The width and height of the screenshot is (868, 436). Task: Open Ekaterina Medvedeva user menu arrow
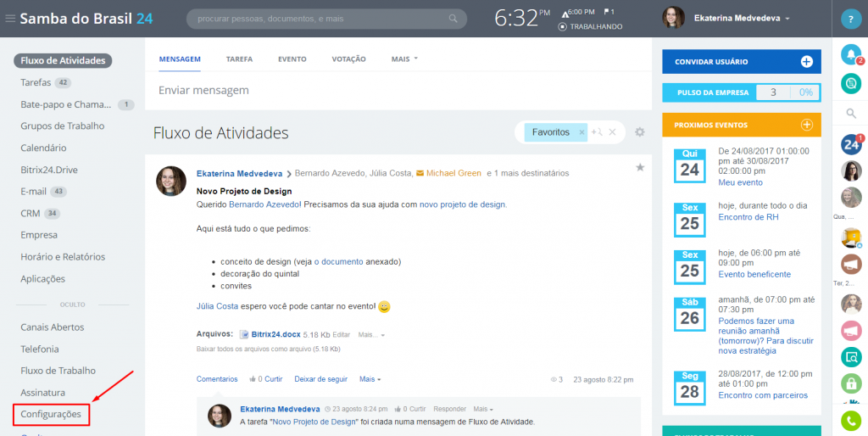click(x=787, y=19)
